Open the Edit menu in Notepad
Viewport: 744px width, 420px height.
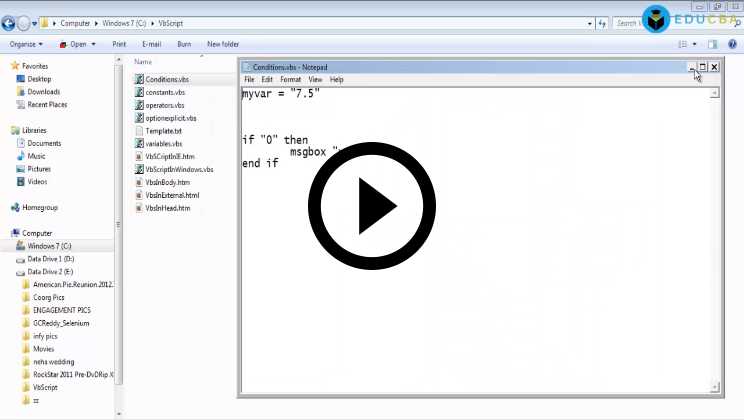click(x=267, y=79)
